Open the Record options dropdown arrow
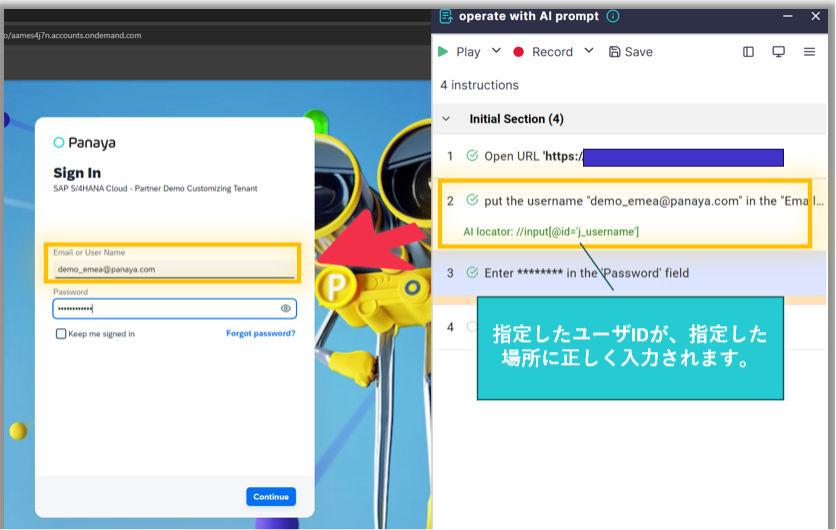The image size is (836, 530). click(x=589, y=51)
